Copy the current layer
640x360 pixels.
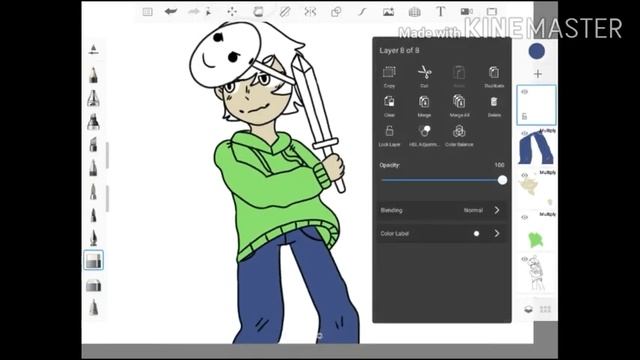pos(389,76)
